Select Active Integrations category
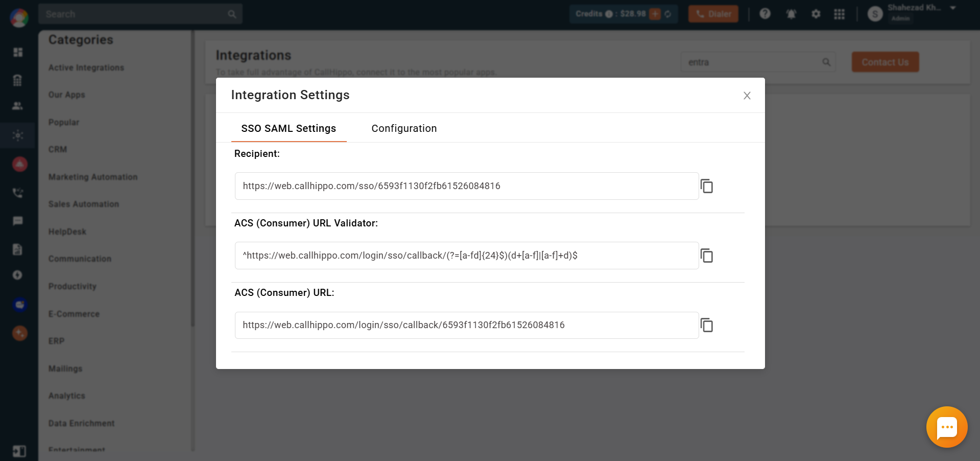Screen dimensions: 980x461 (x=86, y=67)
